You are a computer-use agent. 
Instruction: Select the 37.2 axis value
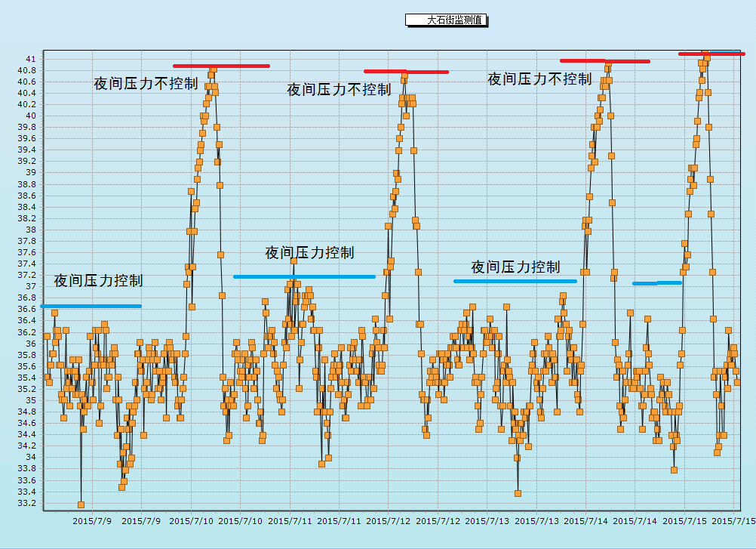pos(27,275)
